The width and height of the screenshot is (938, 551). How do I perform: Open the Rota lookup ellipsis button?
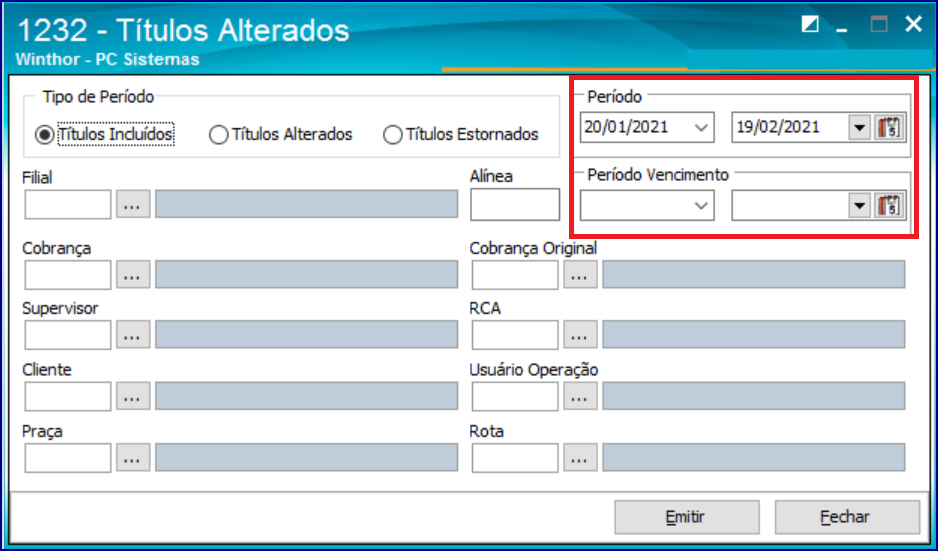click(580, 458)
